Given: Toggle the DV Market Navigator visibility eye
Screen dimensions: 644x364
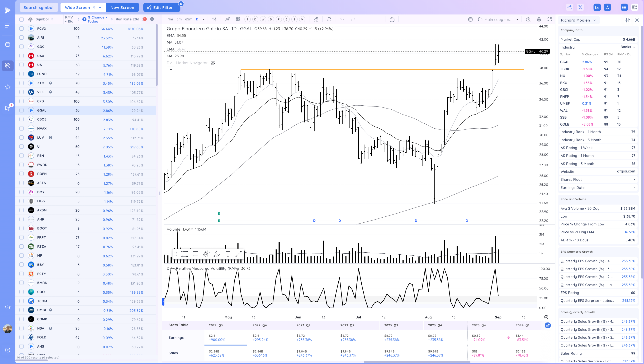Looking at the screenshot, I should click(x=213, y=63).
